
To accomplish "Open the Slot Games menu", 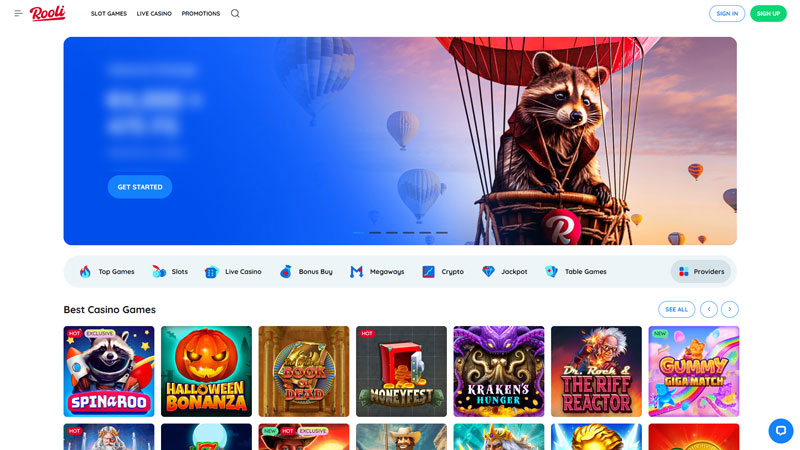I will [109, 13].
